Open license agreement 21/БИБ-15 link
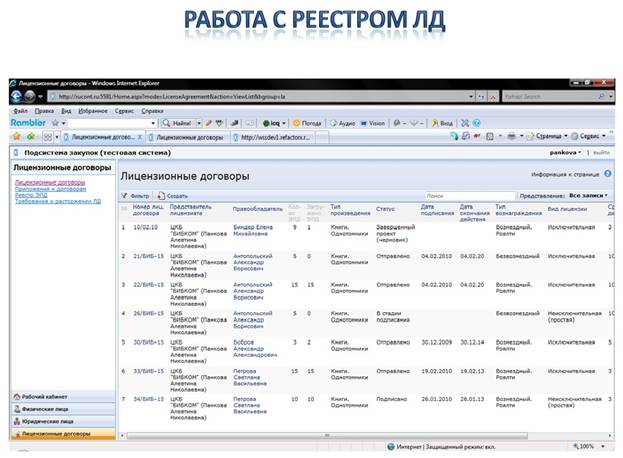Image resolution: width=623 pixels, height=458 pixels. [x=148, y=255]
